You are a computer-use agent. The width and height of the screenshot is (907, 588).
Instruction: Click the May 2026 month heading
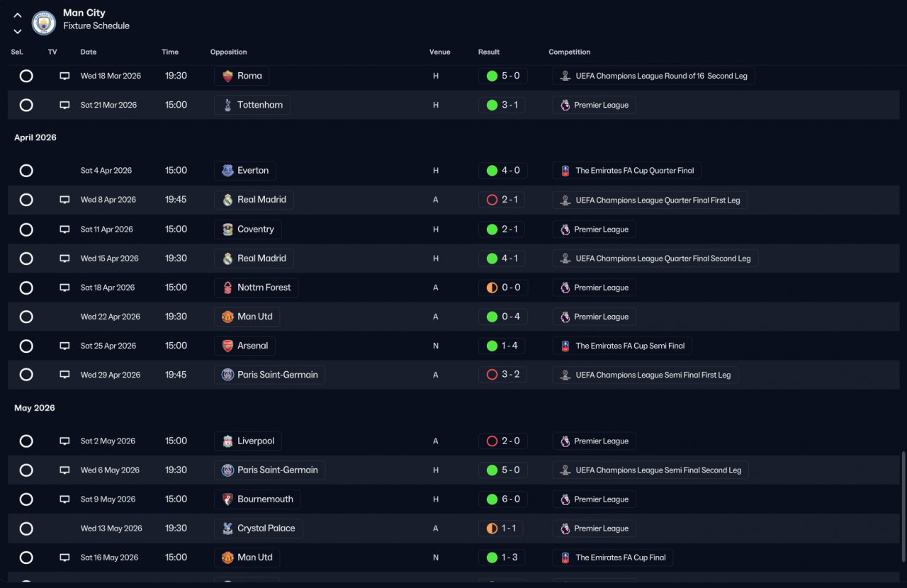35,408
